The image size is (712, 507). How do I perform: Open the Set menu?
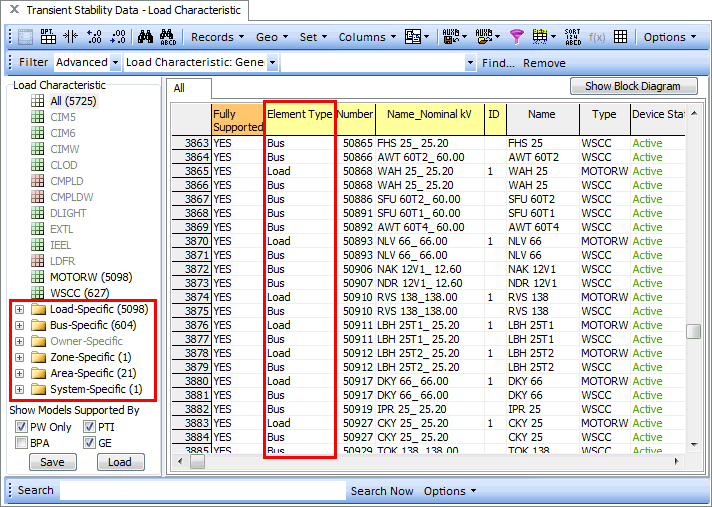(x=313, y=37)
